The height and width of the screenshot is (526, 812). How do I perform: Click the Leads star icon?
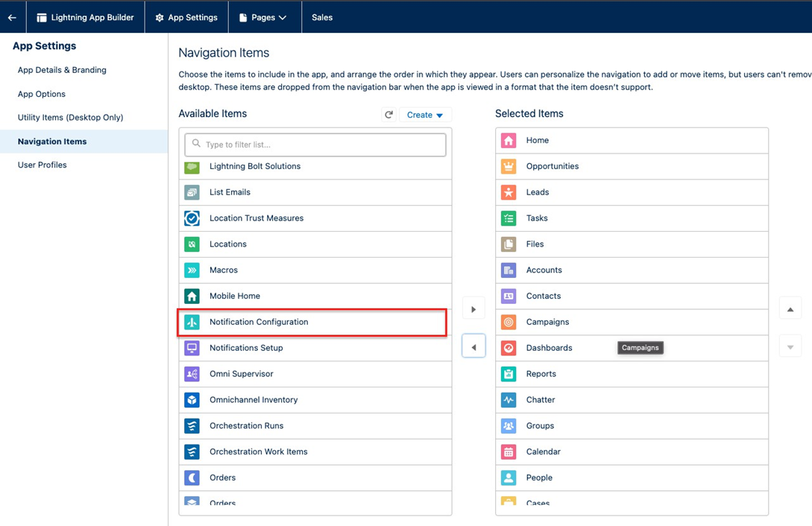point(509,192)
